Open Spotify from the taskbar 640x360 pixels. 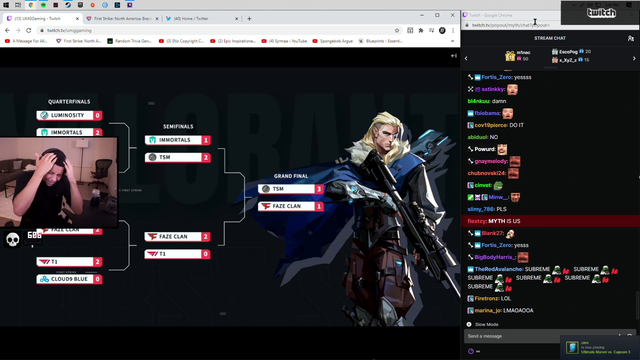pos(43,5)
